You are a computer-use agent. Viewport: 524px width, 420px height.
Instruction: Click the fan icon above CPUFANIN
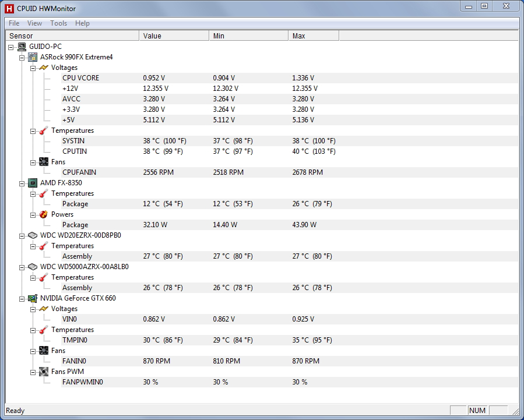44,162
